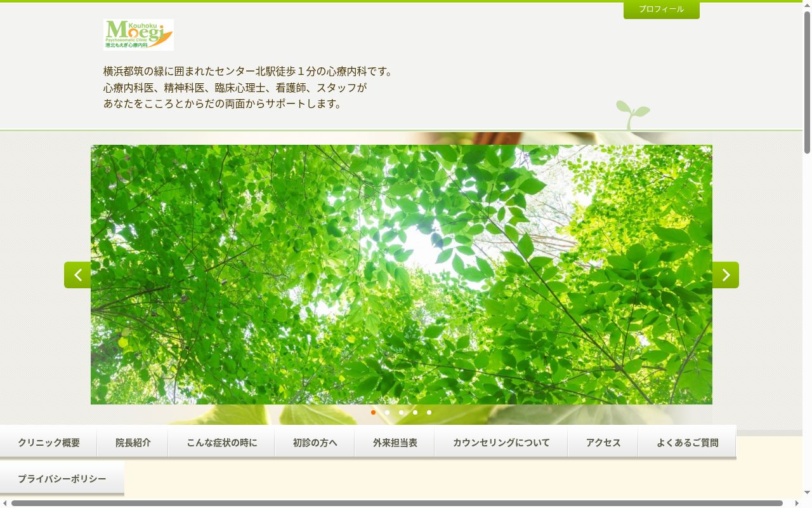
Task: Click the scroll up arrow
Action: click(807, 5)
